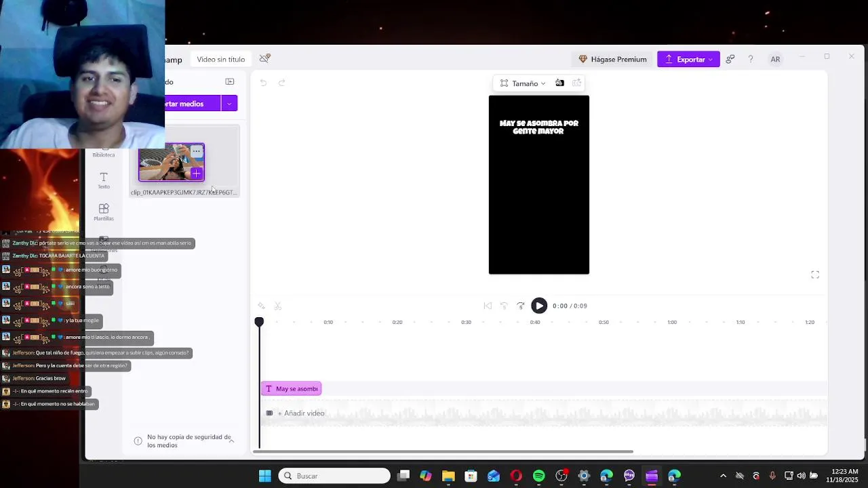Open the AR account avatar
868x488 pixels.
pyautogui.click(x=775, y=59)
